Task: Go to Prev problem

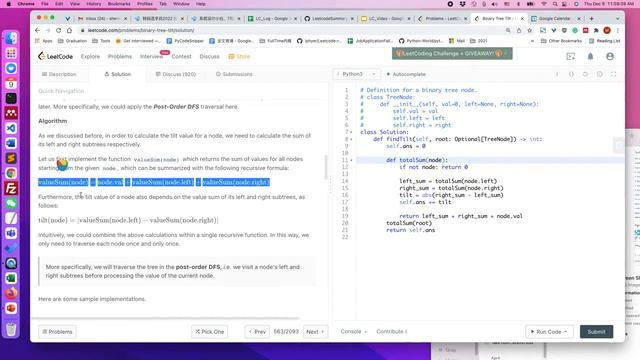Action: (257, 332)
